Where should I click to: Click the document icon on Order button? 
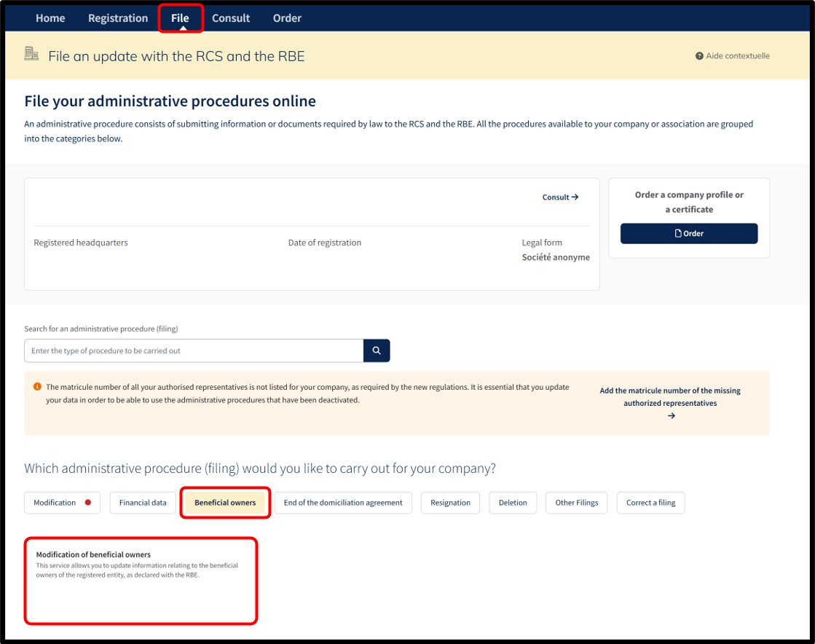click(678, 233)
